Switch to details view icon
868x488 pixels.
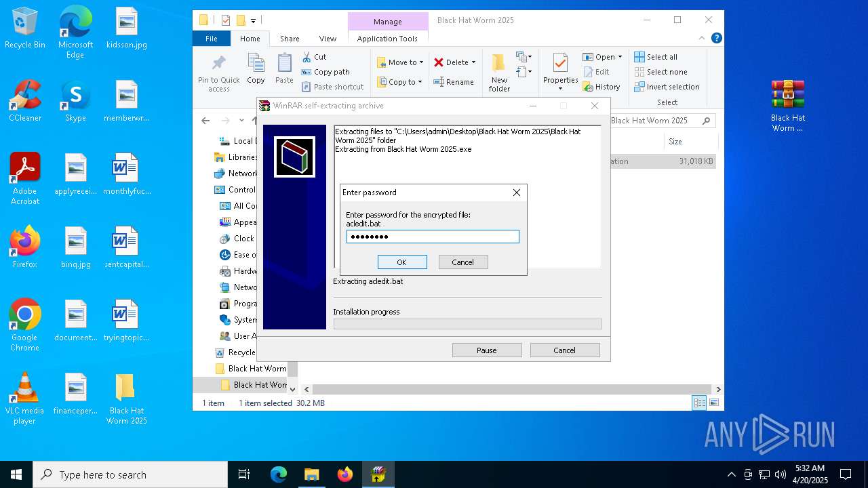pyautogui.click(x=699, y=403)
